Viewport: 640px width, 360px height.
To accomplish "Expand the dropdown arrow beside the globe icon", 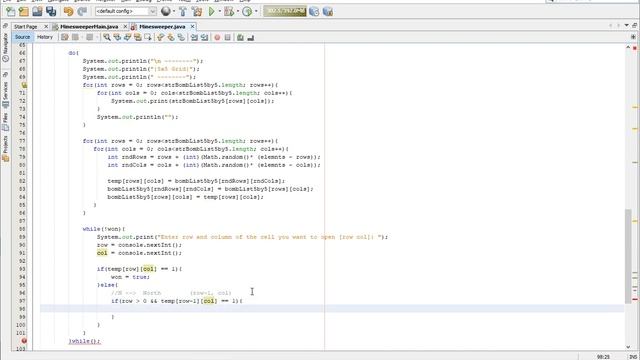I will (x=174, y=11).
